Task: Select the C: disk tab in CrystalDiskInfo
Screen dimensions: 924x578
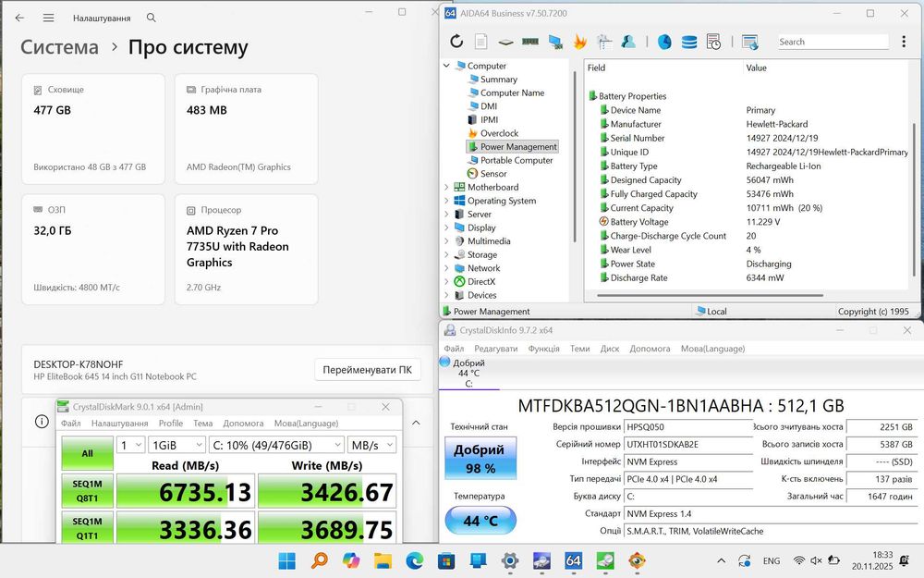Action: point(468,374)
